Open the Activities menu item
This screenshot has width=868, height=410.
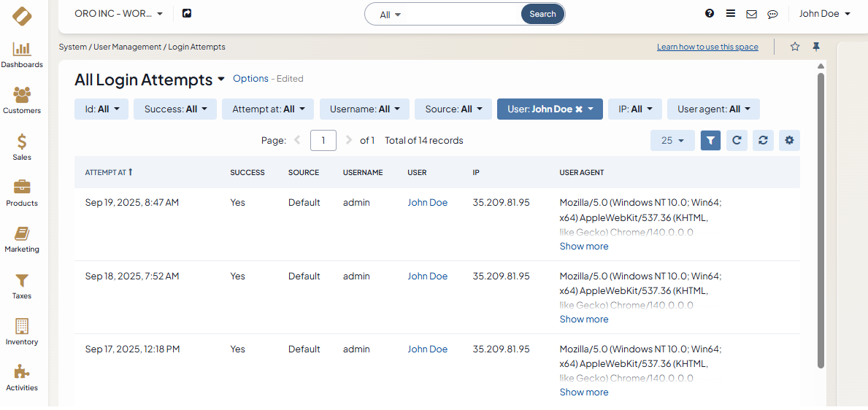click(x=22, y=378)
